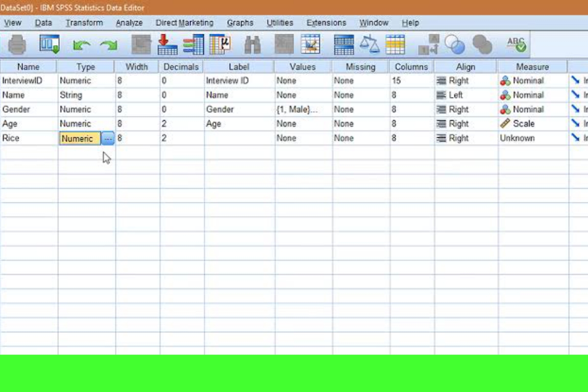Click the Values column header

coord(302,67)
